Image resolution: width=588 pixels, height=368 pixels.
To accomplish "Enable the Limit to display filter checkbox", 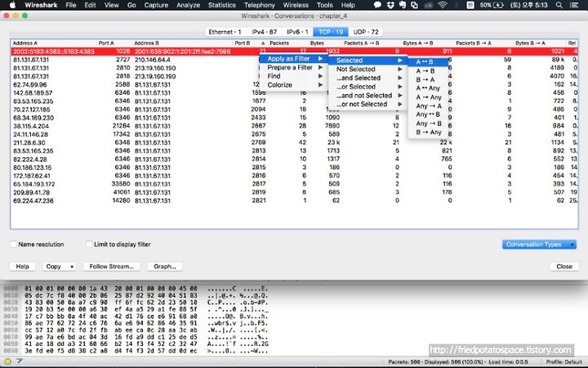I will click(89, 244).
